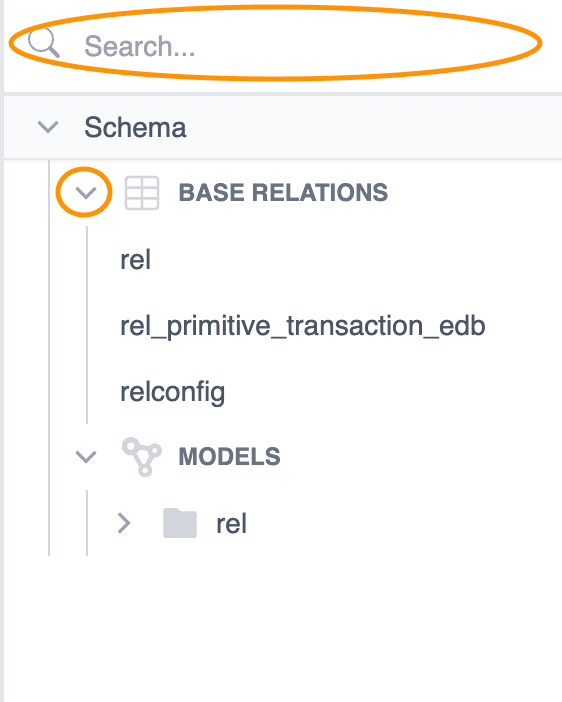Screen dimensions: 562x702
Task: Click the gray panel divider on left edge
Action: 2,351
